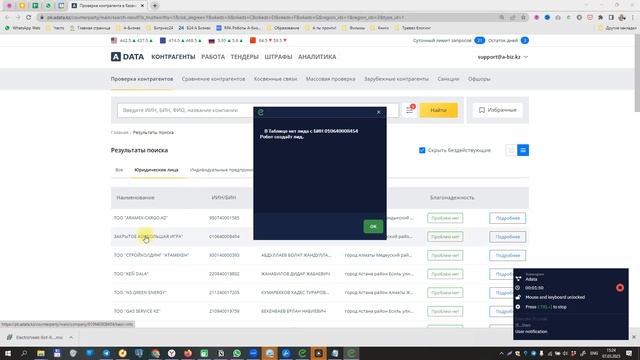Open the Избранные favorites button
This screenshot has width=640, height=360.
click(498, 110)
